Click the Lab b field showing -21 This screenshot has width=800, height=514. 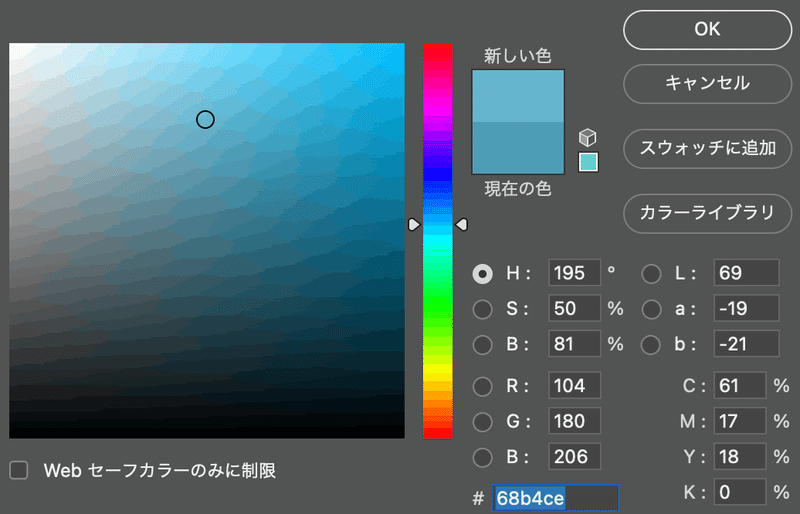click(746, 344)
